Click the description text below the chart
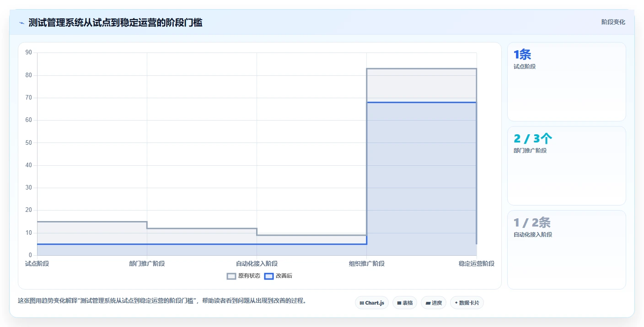 point(162,301)
